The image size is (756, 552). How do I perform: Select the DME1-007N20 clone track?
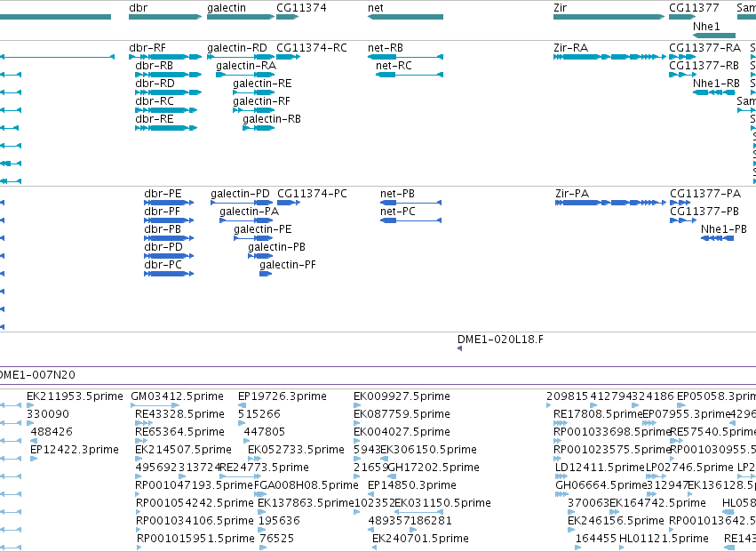click(378, 375)
